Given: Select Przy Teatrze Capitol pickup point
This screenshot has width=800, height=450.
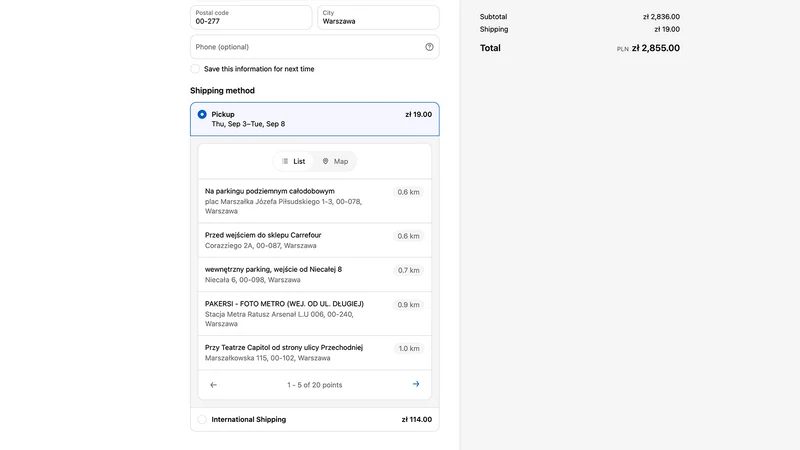Looking at the screenshot, I should [315, 353].
